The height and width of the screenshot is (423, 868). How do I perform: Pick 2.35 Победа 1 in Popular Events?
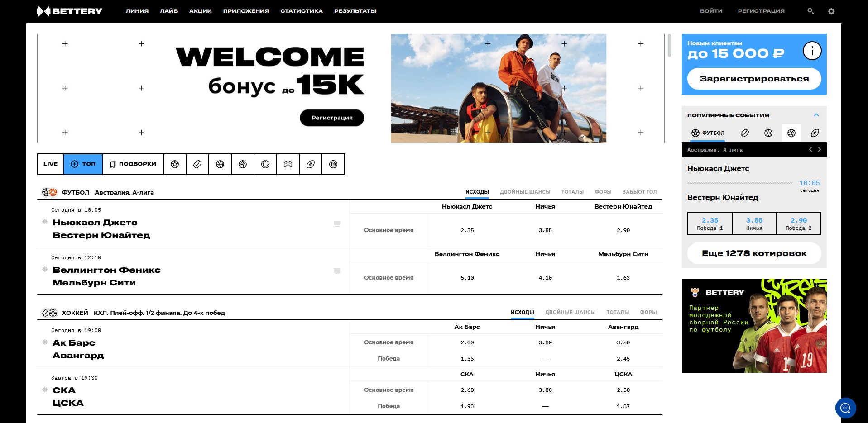(710, 223)
